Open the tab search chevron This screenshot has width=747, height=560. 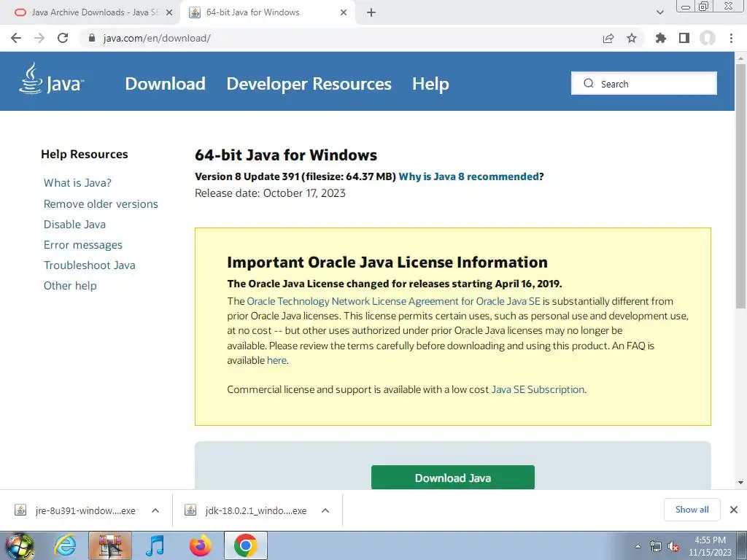[x=660, y=12]
